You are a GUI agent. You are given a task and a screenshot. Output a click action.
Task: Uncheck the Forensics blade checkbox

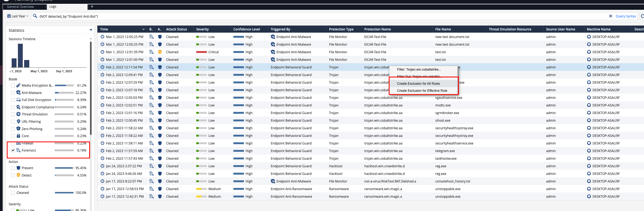pos(13,150)
